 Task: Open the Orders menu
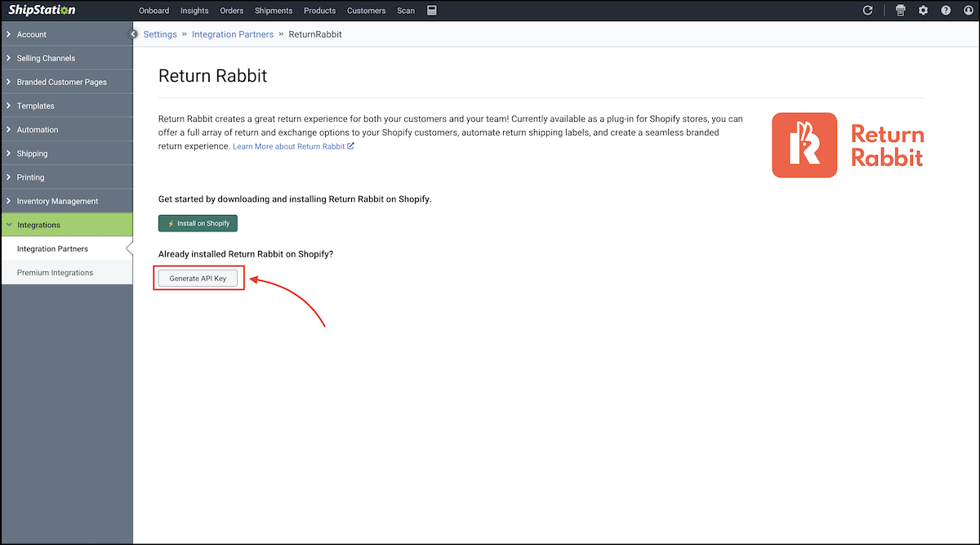coord(231,10)
